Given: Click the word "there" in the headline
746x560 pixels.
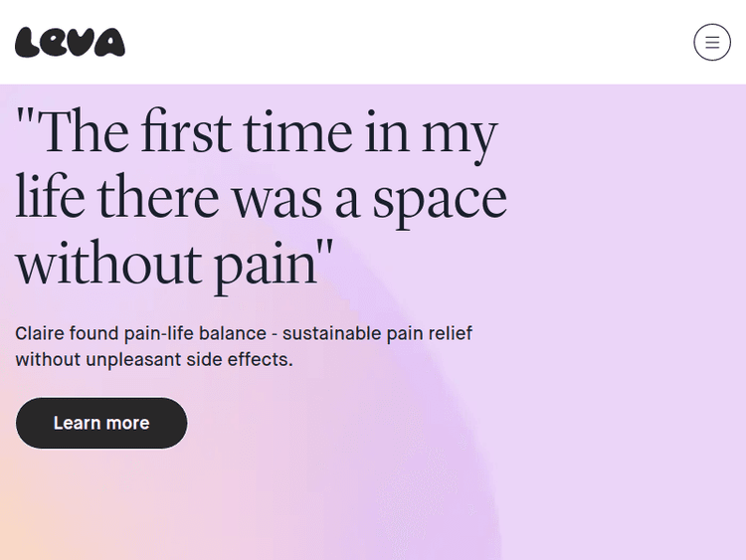Looking at the screenshot, I should pos(157,199).
